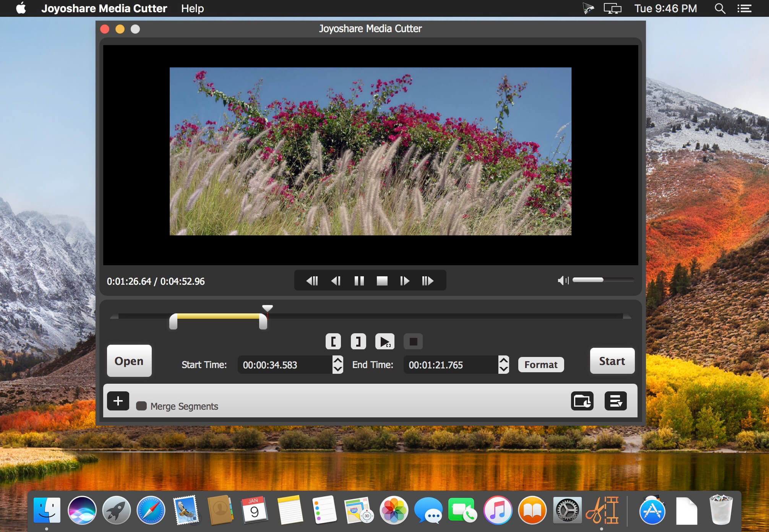Open the output folder icon
The image size is (769, 532).
(582, 401)
